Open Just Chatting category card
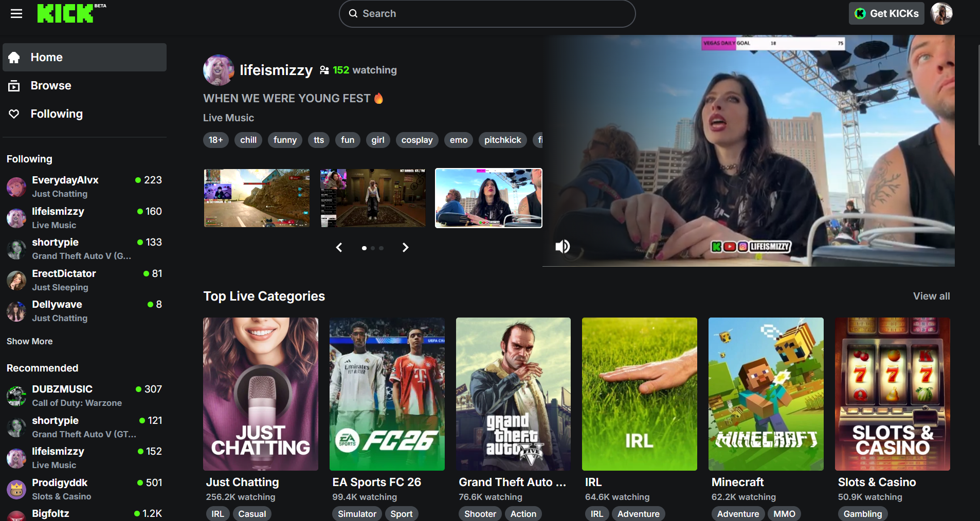The height and width of the screenshot is (521, 980). [261, 394]
